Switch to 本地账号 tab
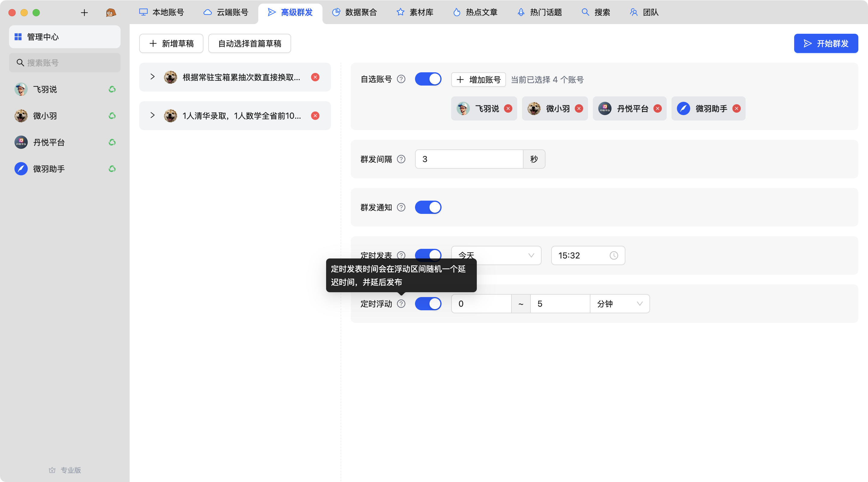This screenshot has width=868, height=482. 162,12
